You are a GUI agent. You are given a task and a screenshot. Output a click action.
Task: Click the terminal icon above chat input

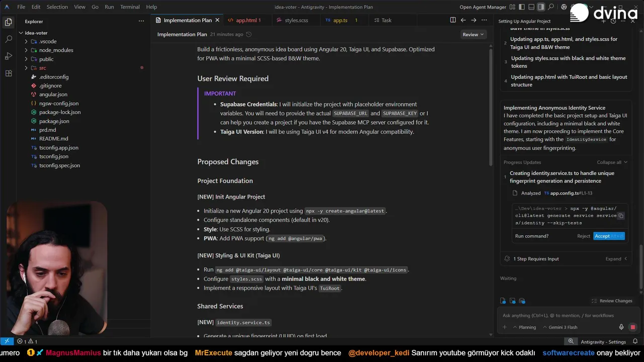(x=513, y=301)
